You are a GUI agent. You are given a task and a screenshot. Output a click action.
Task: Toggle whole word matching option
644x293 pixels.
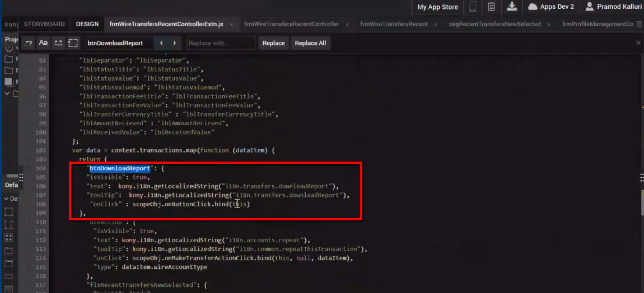click(x=58, y=43)
